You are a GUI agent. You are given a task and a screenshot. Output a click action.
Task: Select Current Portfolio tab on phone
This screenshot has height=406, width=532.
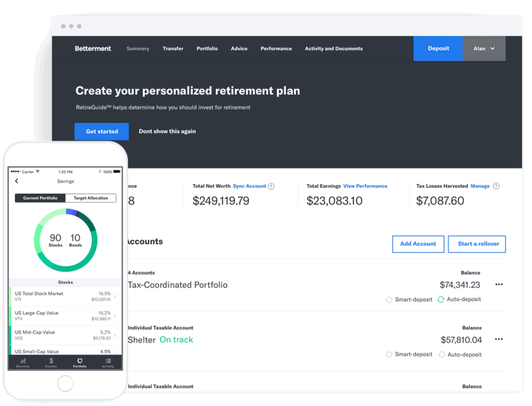[x=40, y=198]
